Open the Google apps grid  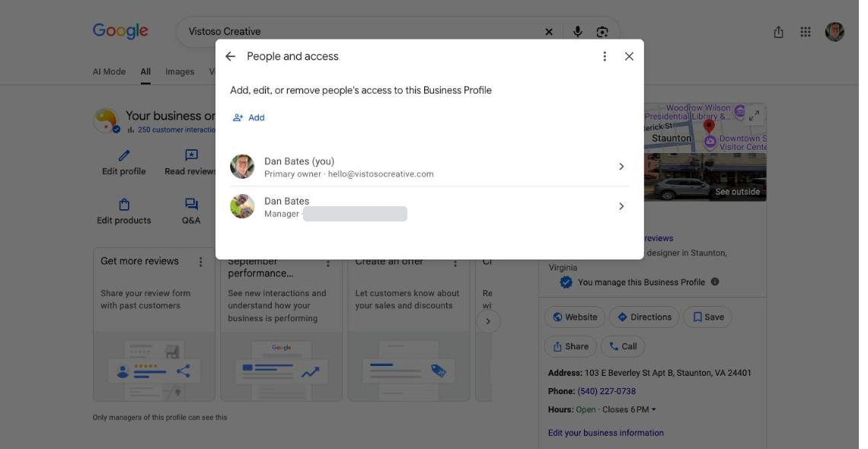pyautogui.click(x=806, y=32)
